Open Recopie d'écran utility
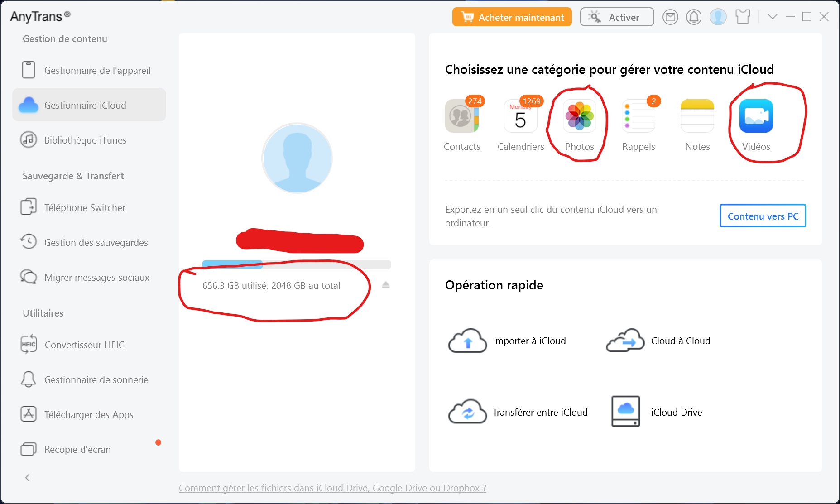This screenshot has width=840, height=504. click(x=89, y=449)
